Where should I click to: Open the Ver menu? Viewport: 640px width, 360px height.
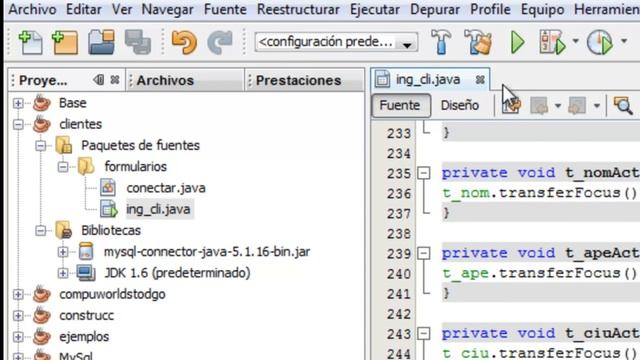coord(122,9)
